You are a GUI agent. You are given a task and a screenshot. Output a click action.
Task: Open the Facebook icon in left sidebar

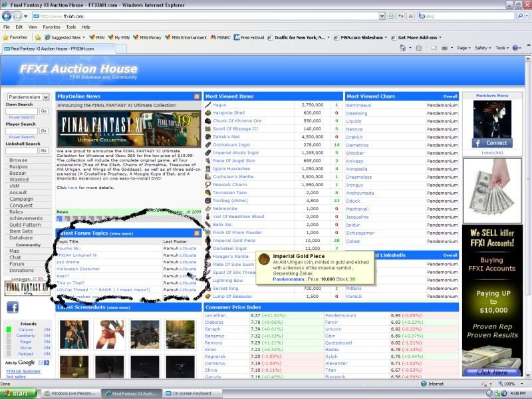click(13, 307)
